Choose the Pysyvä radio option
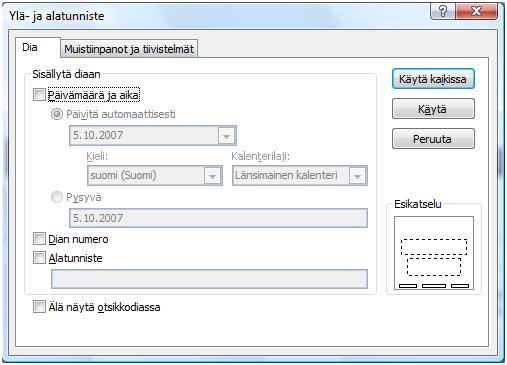 (x=57, y=197)
